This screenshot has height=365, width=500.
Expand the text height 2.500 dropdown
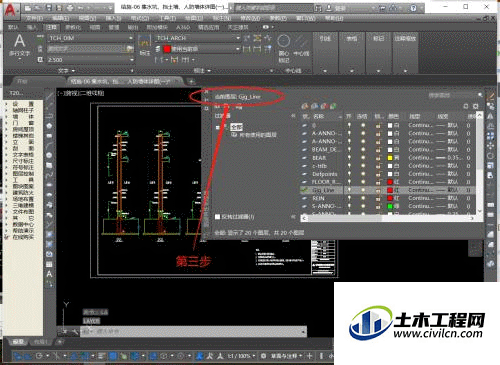132,60
